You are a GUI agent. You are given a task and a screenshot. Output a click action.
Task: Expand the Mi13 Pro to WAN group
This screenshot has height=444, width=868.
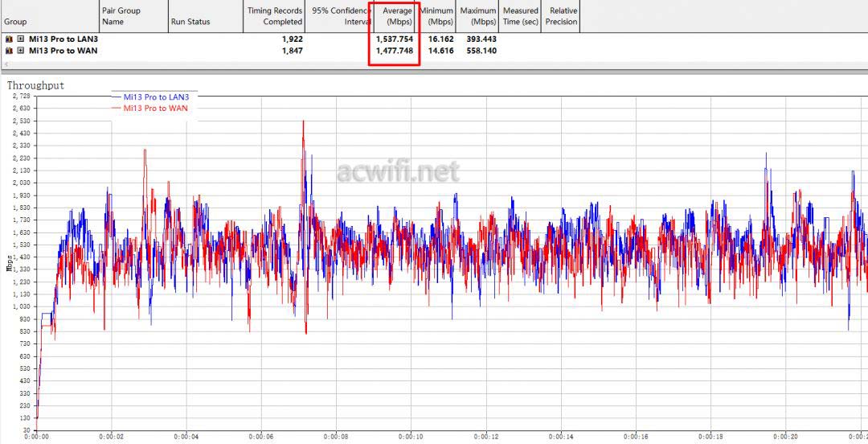click(20, 50)
